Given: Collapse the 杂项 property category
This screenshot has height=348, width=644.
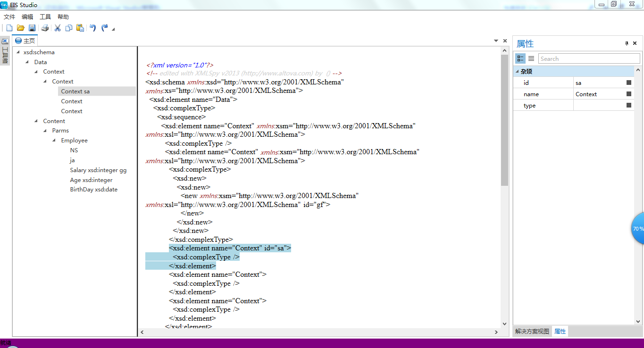Looking at the screenshot, I should pos(517,72).
